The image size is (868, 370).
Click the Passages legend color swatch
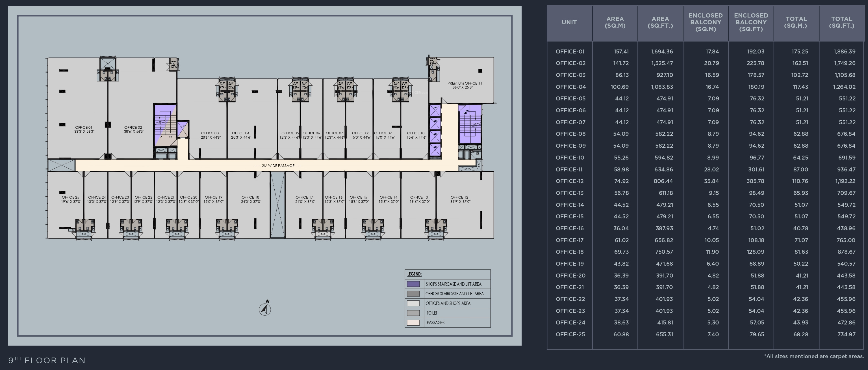pyautogui.click(x=413, y=323)
